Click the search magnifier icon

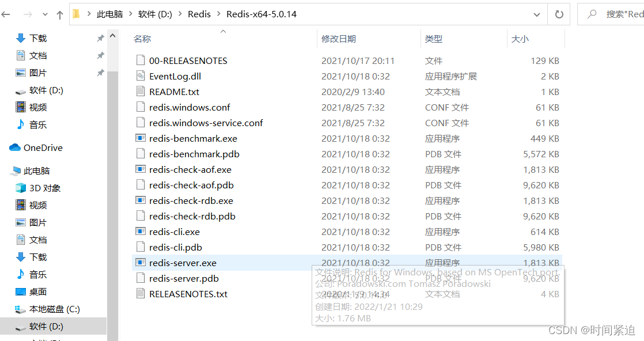[x=592, y=14]
